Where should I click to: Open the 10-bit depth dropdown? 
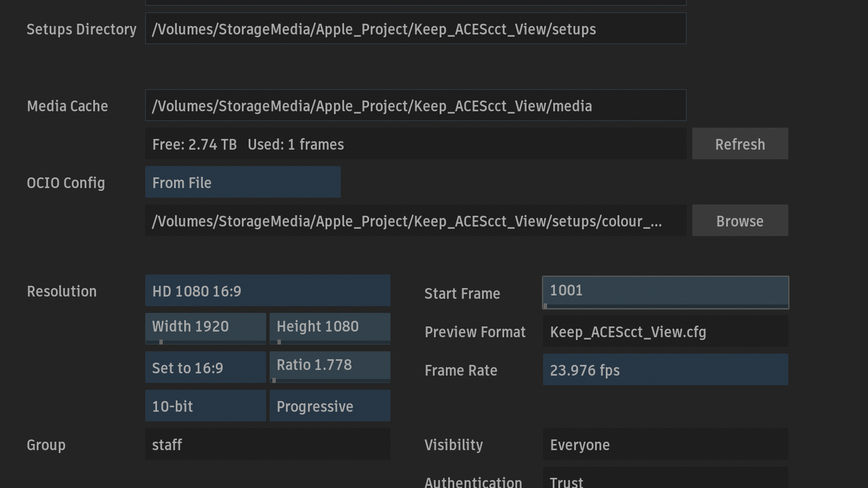click(x=205, y=406)
